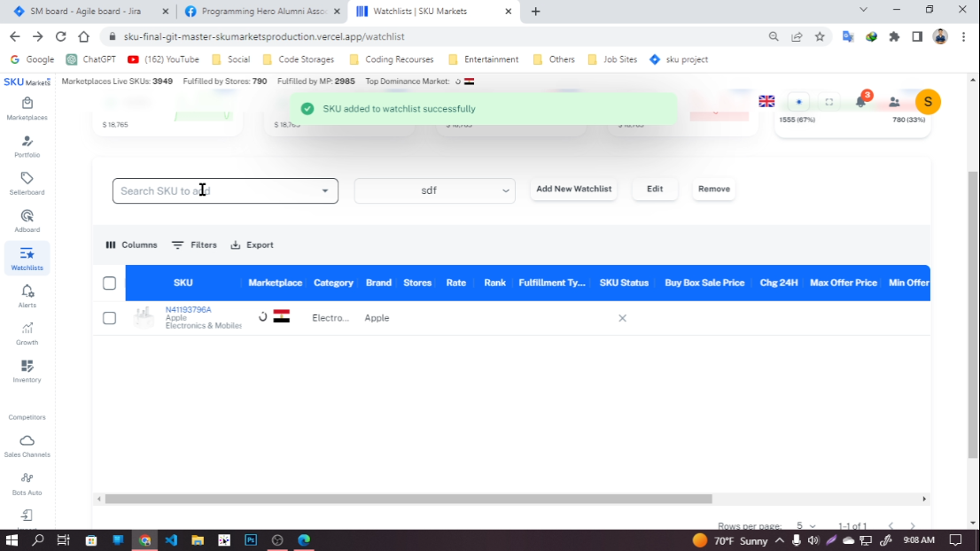Click the horizontal table scrollbar
This screenshot has width=980, height=551.
(408, 499)
